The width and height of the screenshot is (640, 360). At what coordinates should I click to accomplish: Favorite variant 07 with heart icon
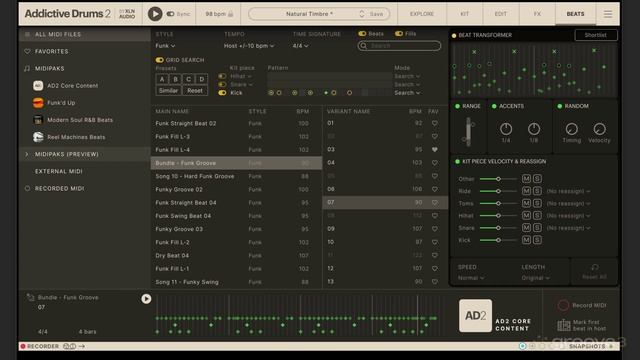(435, 202)
